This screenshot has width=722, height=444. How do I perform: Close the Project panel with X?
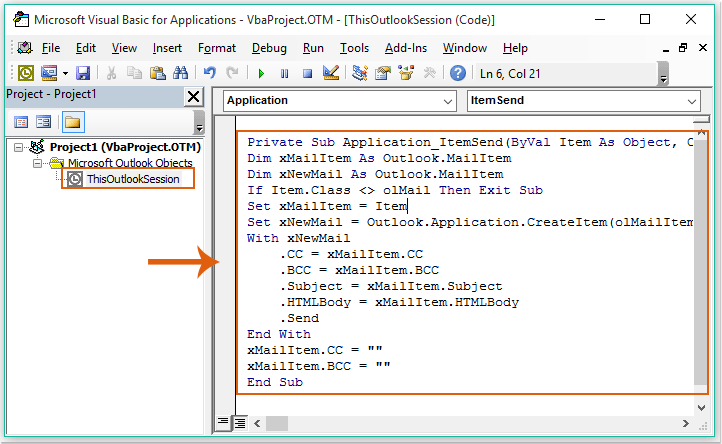(x=193, y=96)
